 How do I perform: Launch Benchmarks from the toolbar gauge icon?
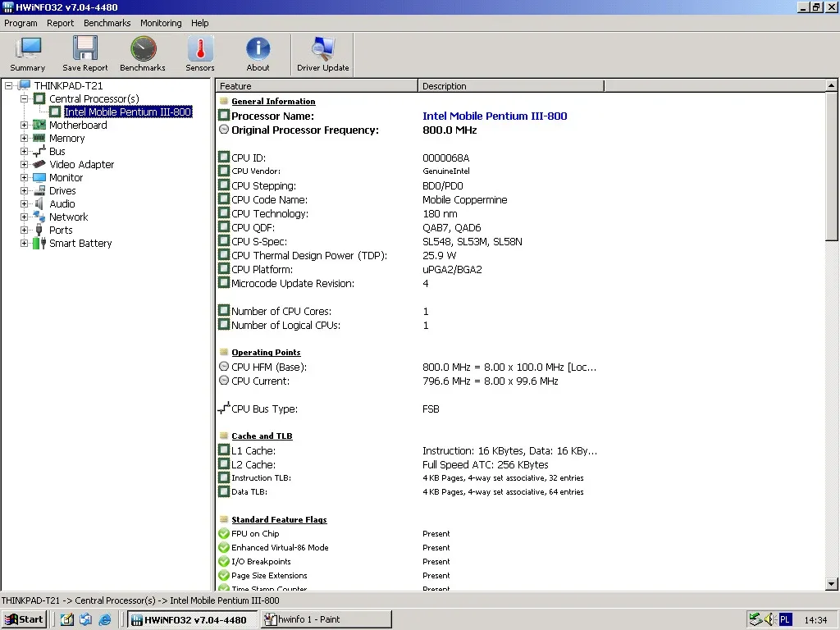coord(143,48)
